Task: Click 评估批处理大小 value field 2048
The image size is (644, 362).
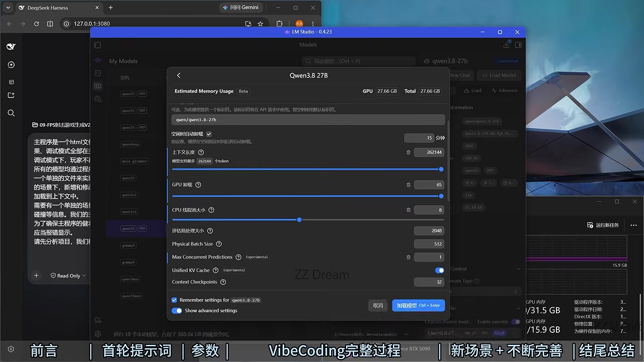Action: (x=429, y=231)
